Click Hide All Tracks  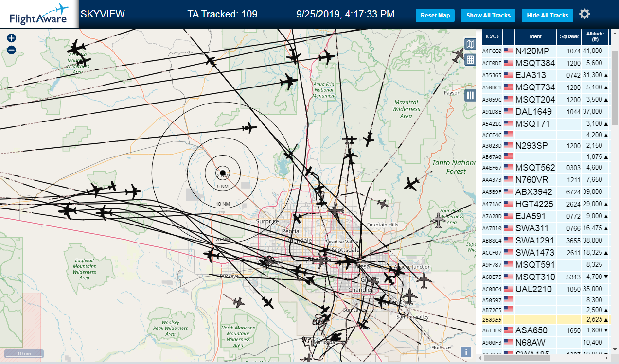(548, 15)
